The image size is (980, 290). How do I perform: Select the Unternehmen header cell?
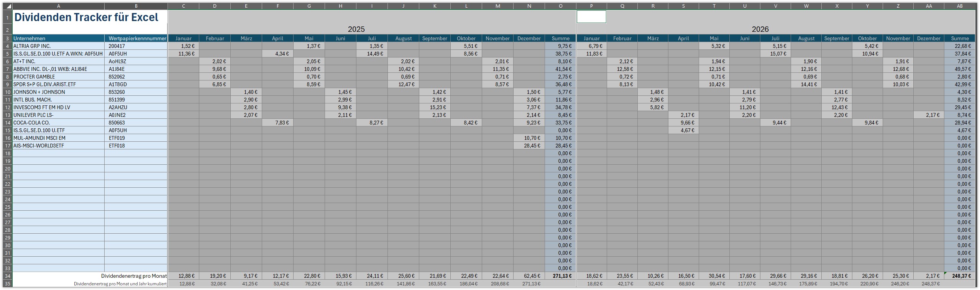[58, 38]
